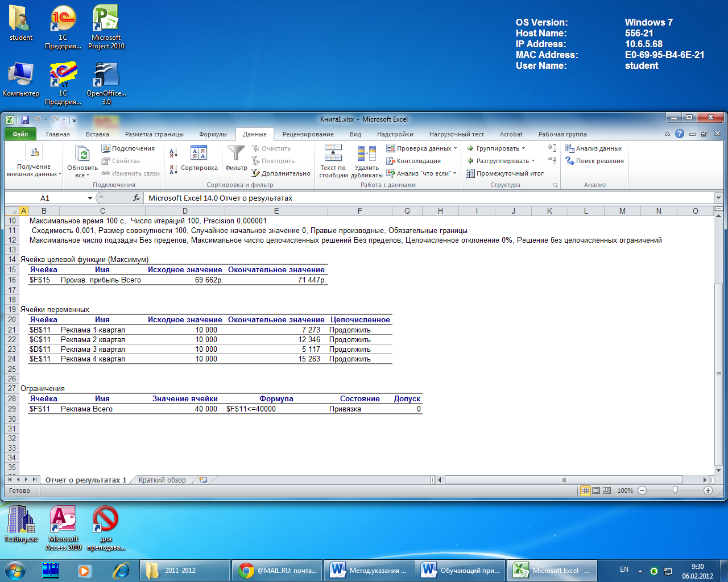Viewport: 728px width, 582px height.
Task: Switch to Home (Главная) tab
Action: 58,134
